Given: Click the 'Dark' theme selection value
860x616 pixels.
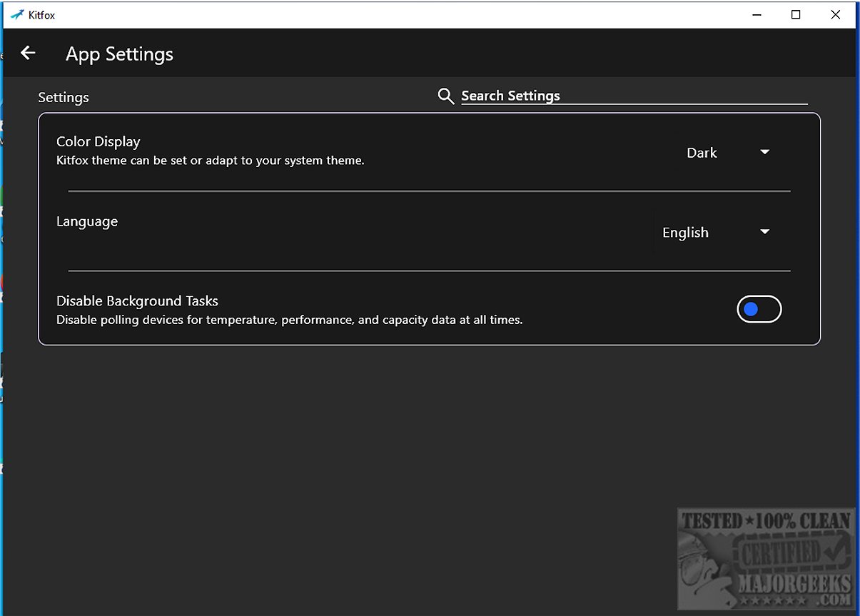Looking at the screenshot, I should coord(702,153).
